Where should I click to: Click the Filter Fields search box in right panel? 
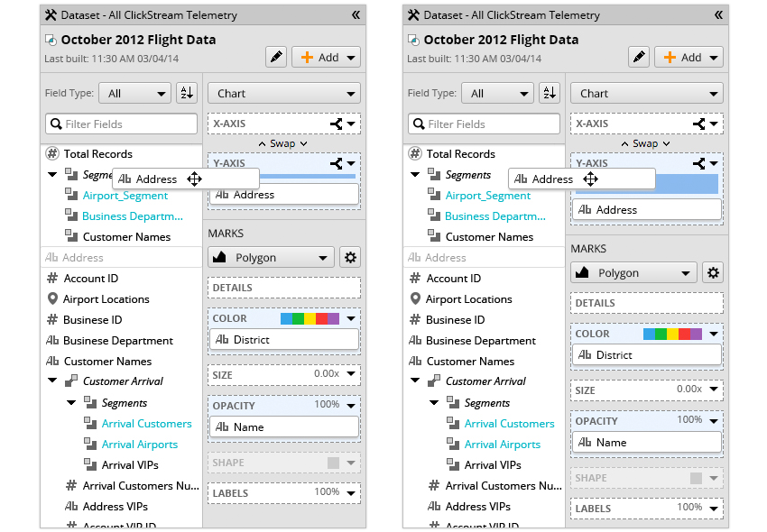point(484,124)
